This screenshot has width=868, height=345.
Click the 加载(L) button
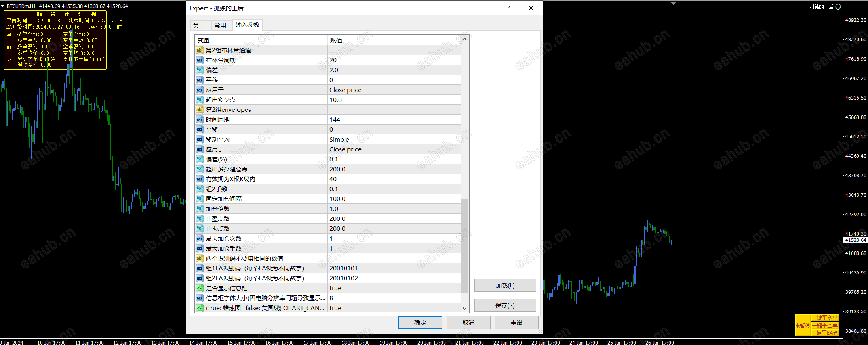(x=505, y=286)
